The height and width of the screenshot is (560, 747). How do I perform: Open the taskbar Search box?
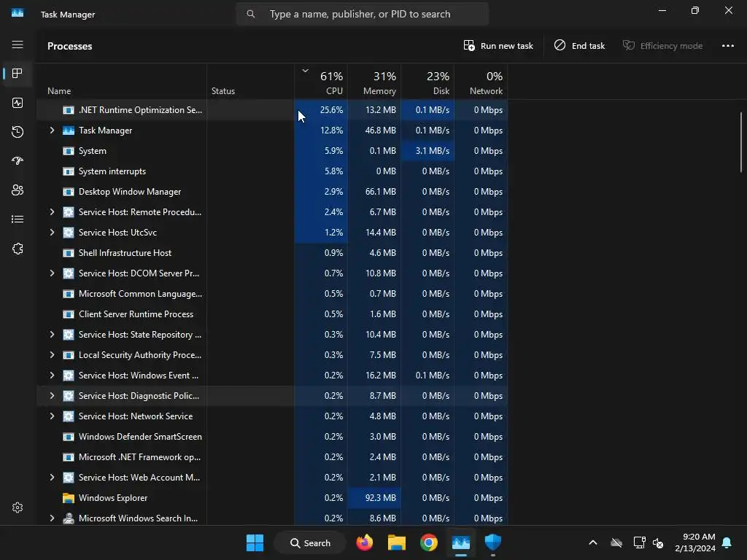(311, 542)
